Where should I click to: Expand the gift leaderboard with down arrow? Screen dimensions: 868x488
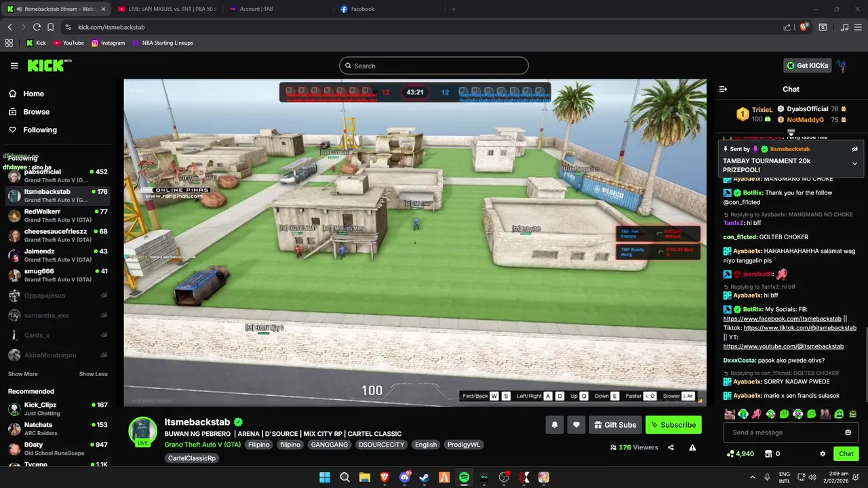pos(791,133)
